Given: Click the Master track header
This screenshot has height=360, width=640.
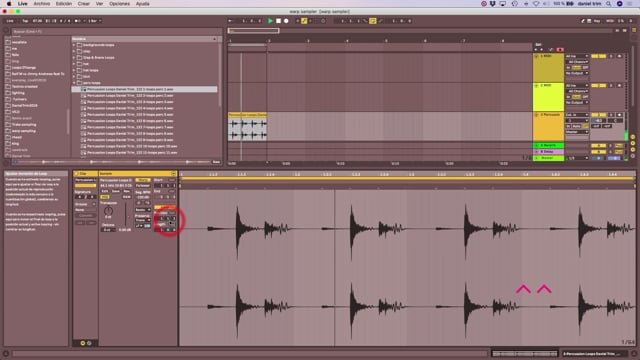Looking at the screenshot, I should [x=549, y=158].
